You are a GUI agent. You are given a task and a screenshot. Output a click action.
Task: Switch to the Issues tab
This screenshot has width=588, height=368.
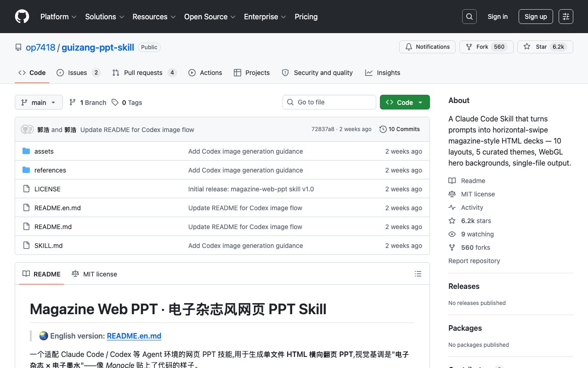coord(78,73)
